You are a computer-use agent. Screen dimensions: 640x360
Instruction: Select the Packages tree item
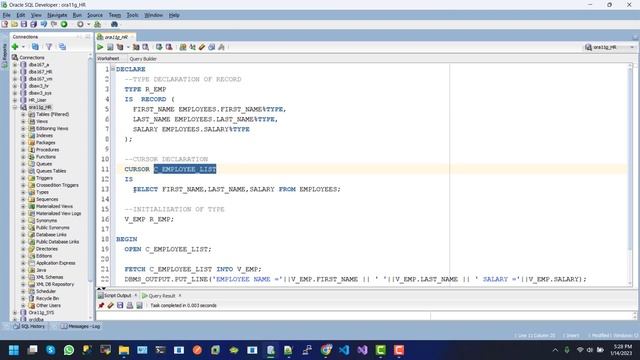[x=45, y=143]
